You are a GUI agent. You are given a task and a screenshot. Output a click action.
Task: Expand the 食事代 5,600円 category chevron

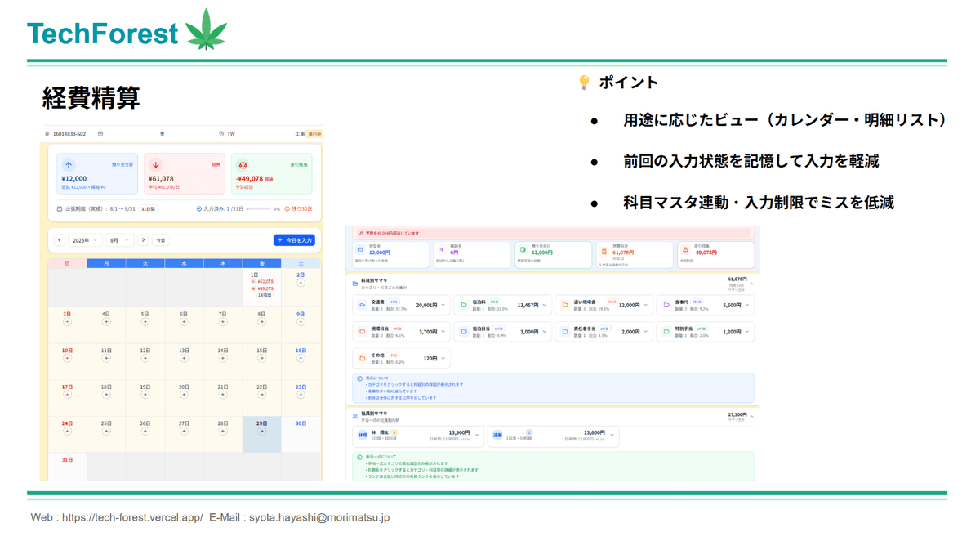[x=747, y=305]
